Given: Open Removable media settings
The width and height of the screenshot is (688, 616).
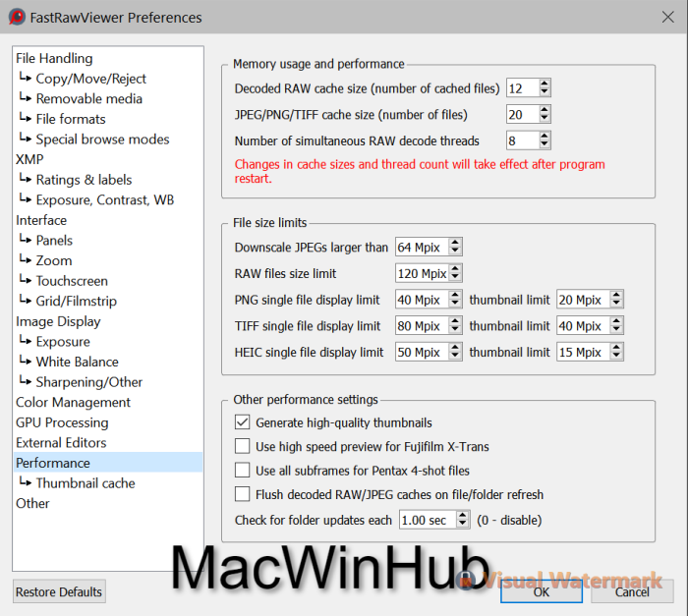Looking at the screenshot, I should pos(89,98).
